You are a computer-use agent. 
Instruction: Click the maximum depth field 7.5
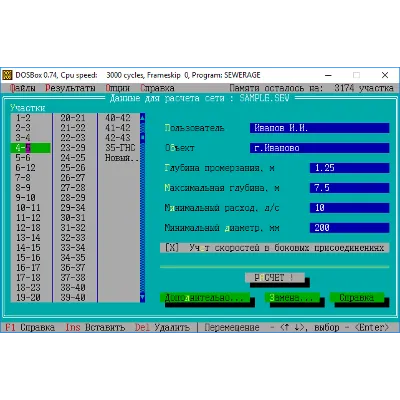coord(349,188)
